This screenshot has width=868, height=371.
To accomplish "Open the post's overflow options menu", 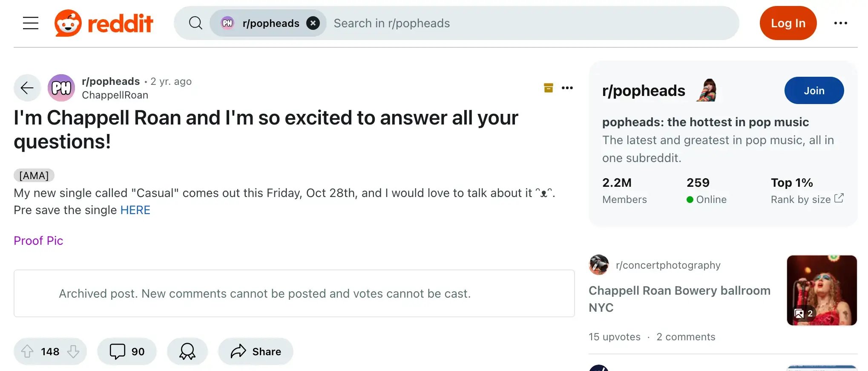I will [567, 88].
